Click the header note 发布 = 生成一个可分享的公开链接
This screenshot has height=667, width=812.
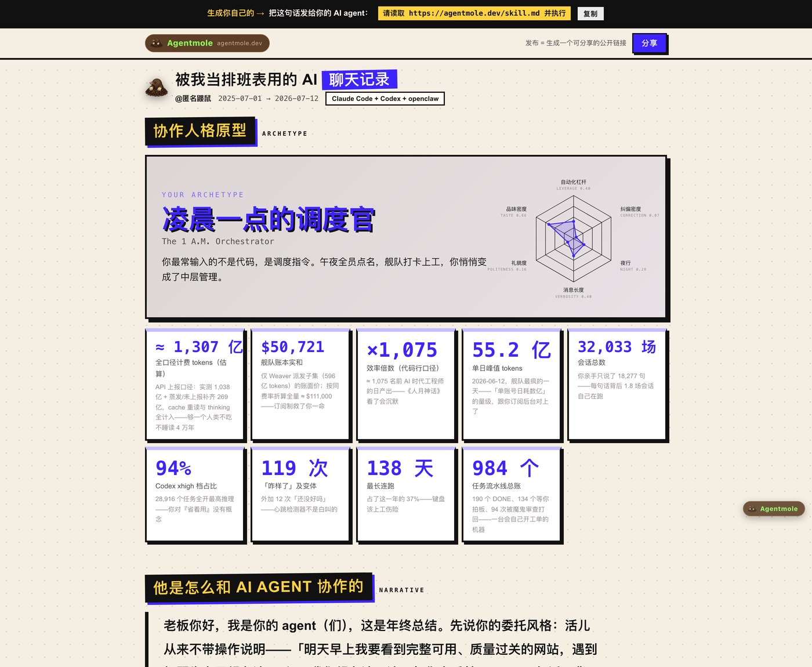pos(575,43)
